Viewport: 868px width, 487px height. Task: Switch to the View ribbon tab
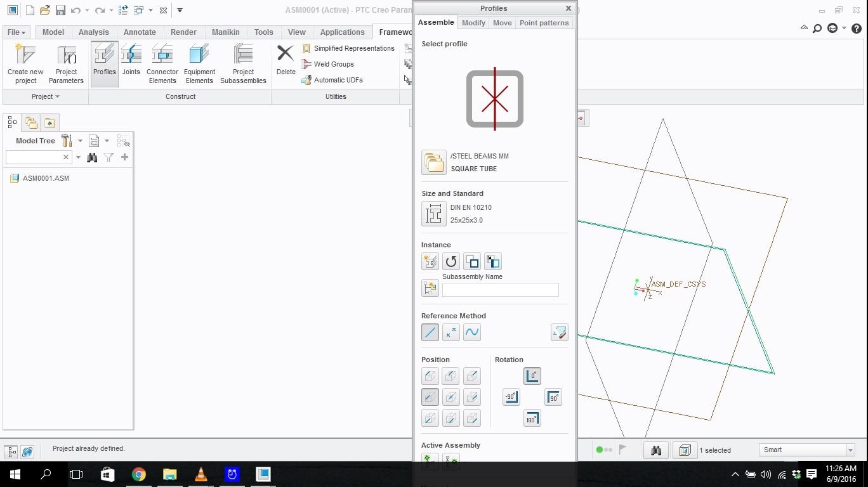[297, 32]
